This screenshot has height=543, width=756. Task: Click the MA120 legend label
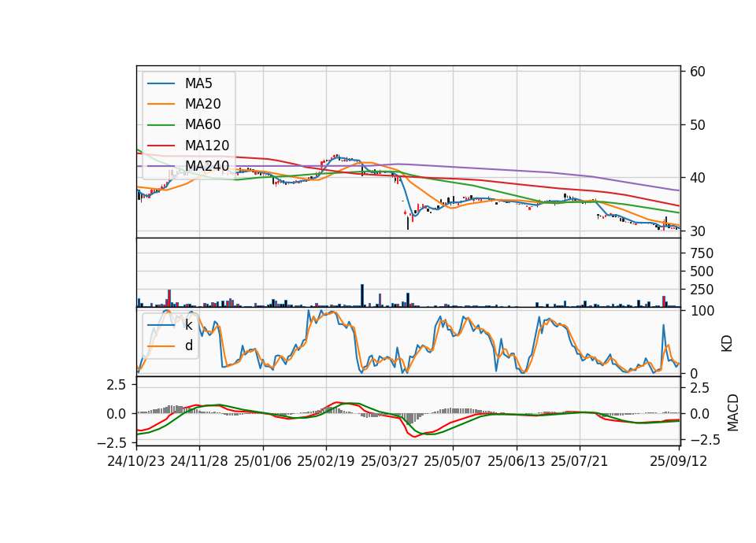point(207,146)
